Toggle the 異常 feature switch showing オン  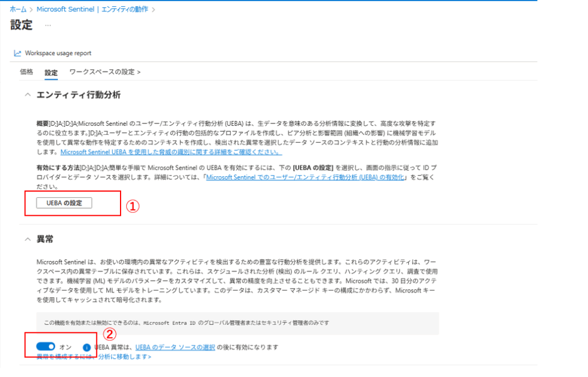[45, 347]
